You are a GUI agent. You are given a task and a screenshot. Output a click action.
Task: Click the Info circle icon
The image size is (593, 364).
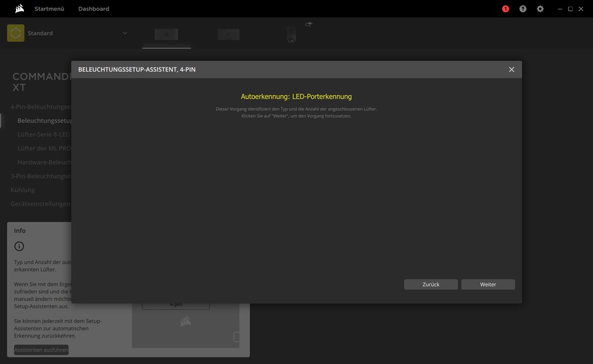19,247
